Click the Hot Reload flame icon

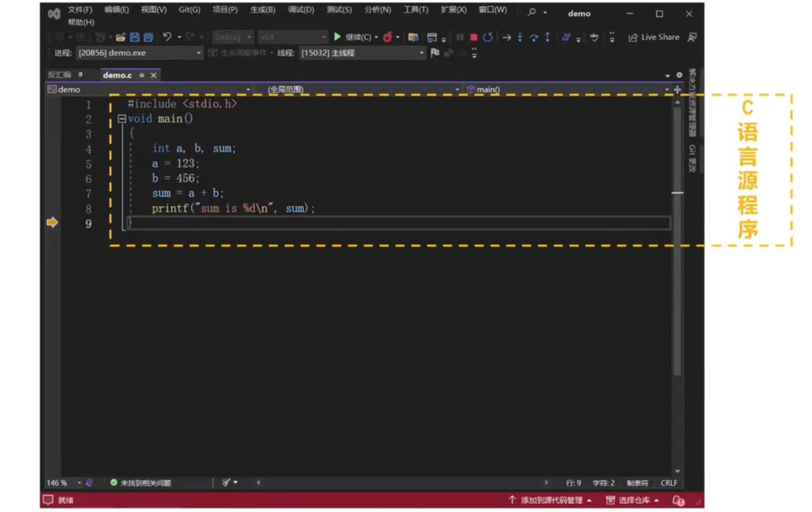pyautogui.click(x=387, y=37)
